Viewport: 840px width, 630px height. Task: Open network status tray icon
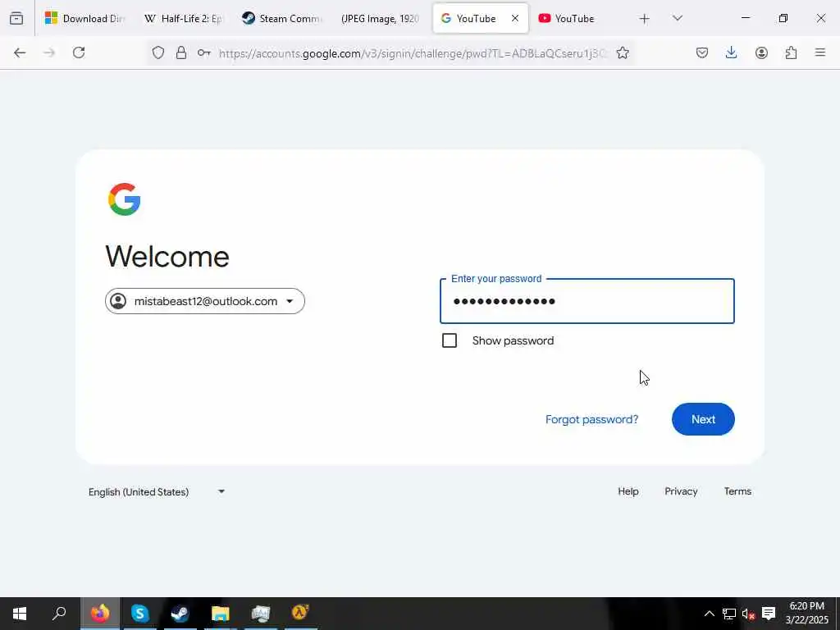coord(729,614)
